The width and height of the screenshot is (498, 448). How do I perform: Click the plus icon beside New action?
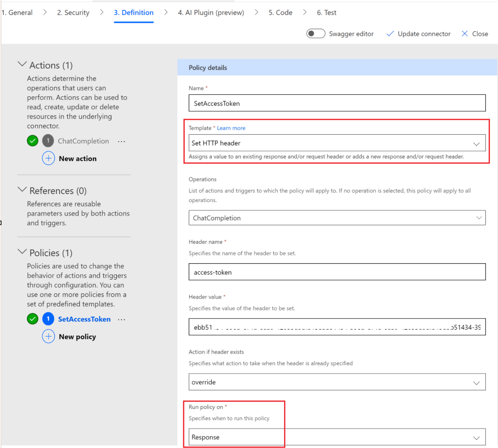[x=48, y=159]
